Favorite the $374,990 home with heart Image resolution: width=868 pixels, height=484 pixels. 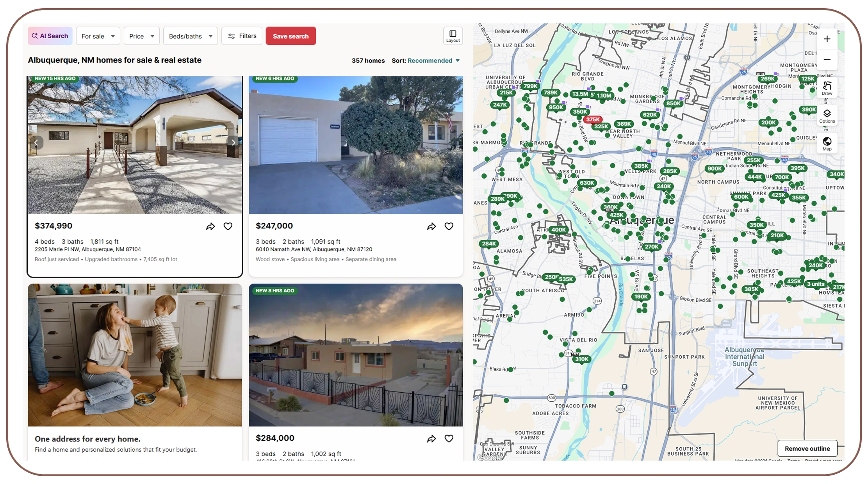point(228,226)
